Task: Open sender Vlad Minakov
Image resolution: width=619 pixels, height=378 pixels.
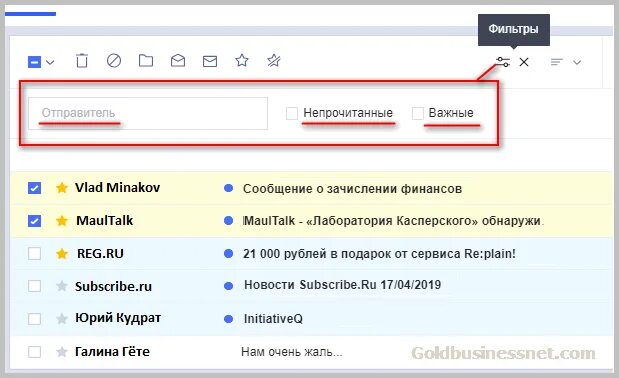Action: point(118,187)
